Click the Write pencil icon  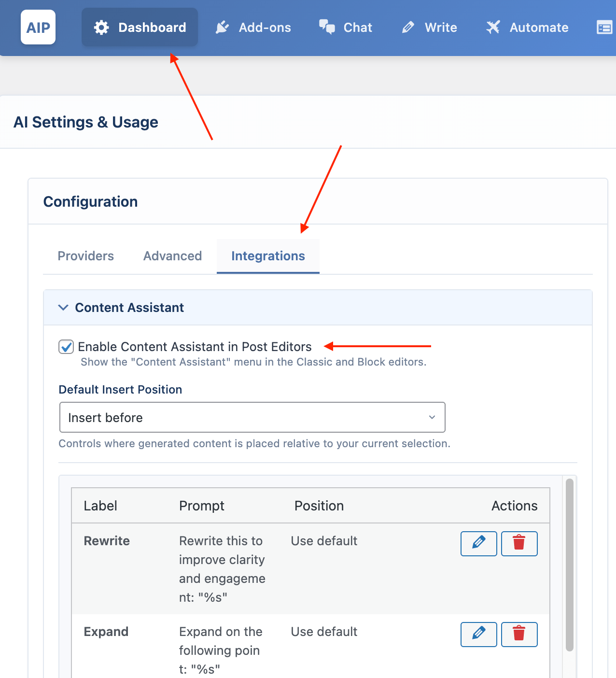coord(408,28)
